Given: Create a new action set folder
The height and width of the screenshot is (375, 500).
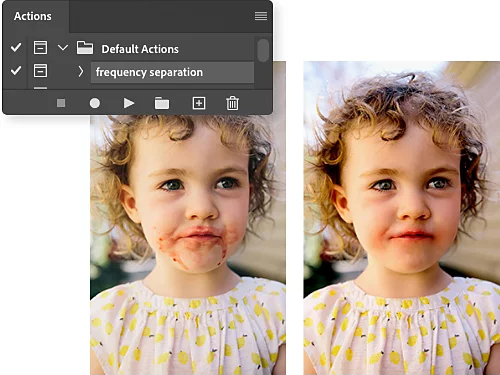Looking at the screenshot, I should [162, 103].
